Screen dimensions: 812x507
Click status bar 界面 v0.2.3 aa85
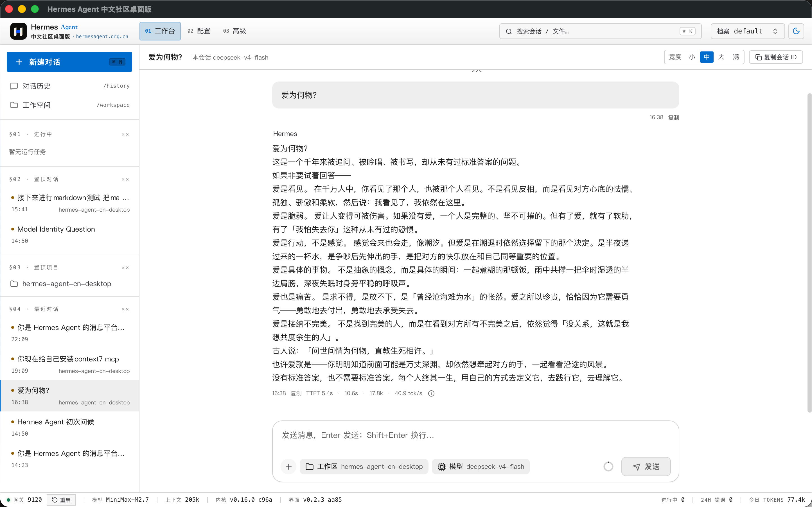(x=315, y=500)
